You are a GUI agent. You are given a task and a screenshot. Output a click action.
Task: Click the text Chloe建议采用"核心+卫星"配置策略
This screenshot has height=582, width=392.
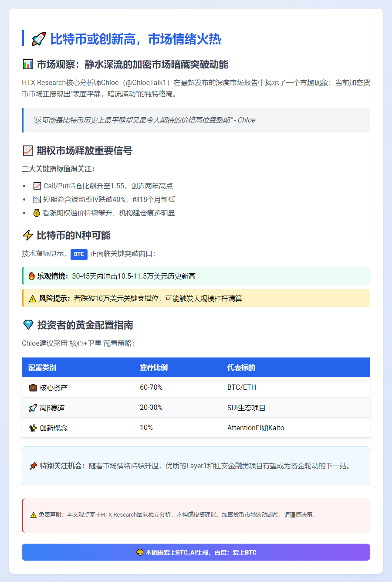pos(78,344)
